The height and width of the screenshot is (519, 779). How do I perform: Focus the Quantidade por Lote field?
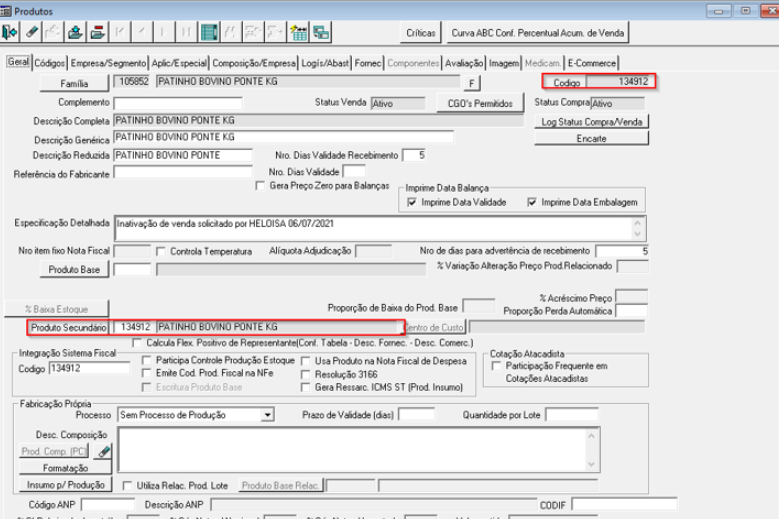[x=572, y=415]
